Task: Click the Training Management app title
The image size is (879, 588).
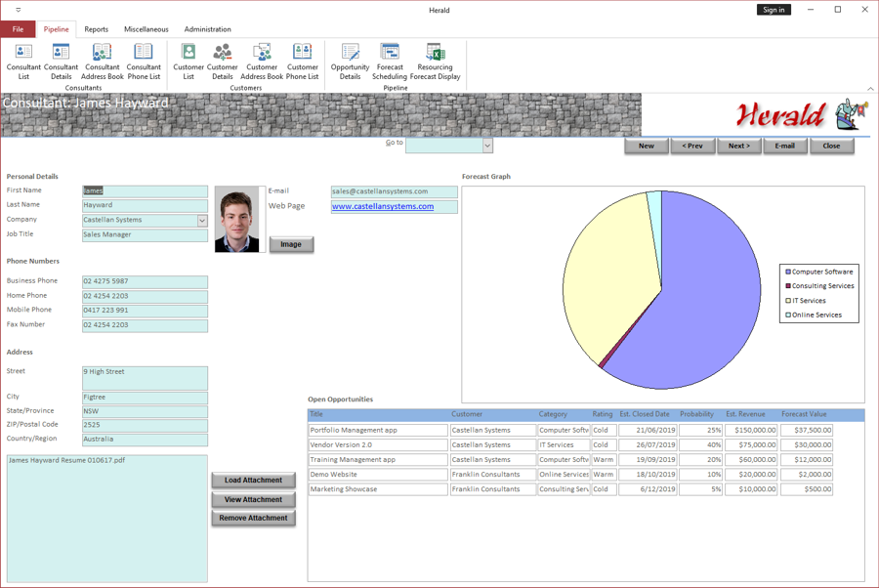Action: [378, 460]
